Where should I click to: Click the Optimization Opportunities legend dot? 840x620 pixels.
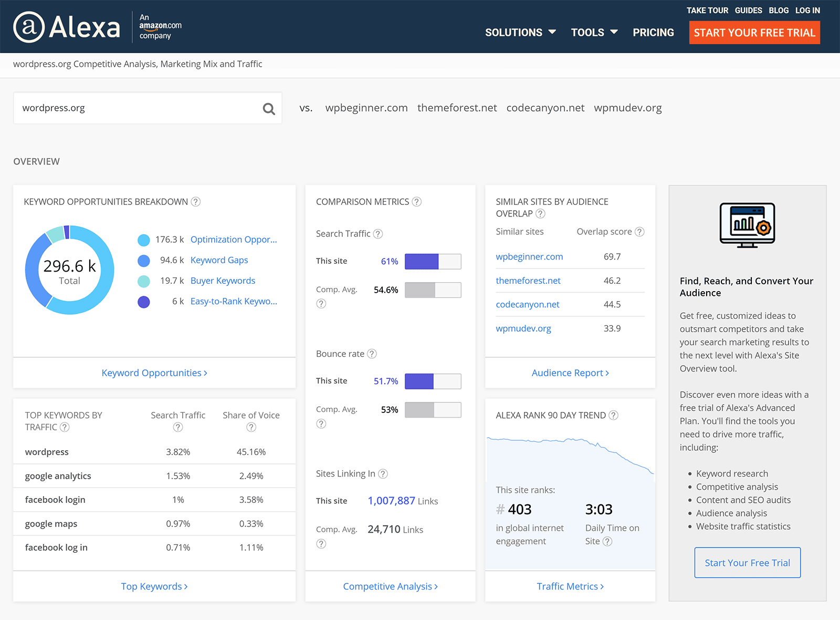click(144, 240)
